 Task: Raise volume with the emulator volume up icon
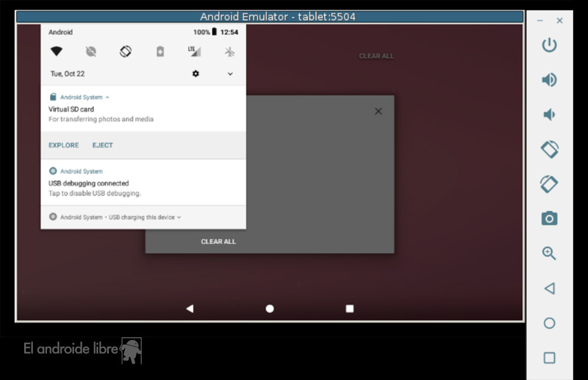coord(549,80)
